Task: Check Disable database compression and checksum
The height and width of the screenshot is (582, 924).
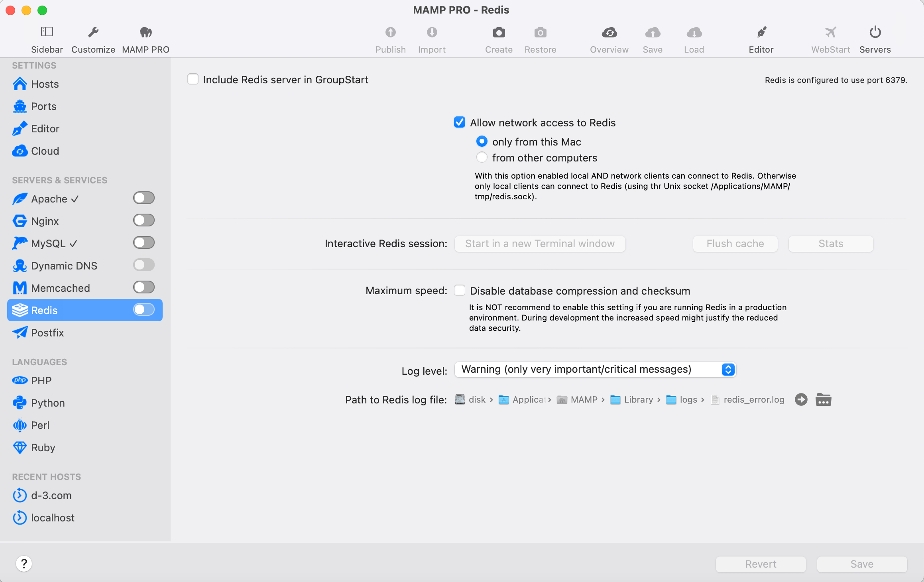Action: coord(460,291)
